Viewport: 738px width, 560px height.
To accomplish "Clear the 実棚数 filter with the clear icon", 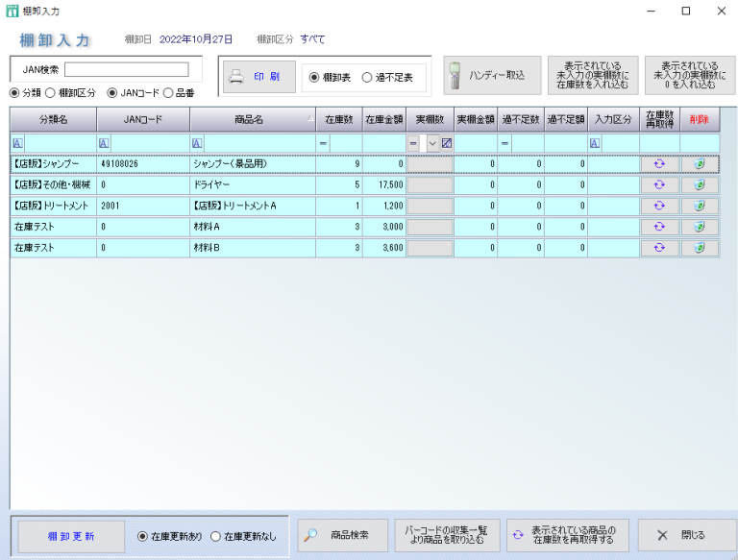I will pos(446,143).
